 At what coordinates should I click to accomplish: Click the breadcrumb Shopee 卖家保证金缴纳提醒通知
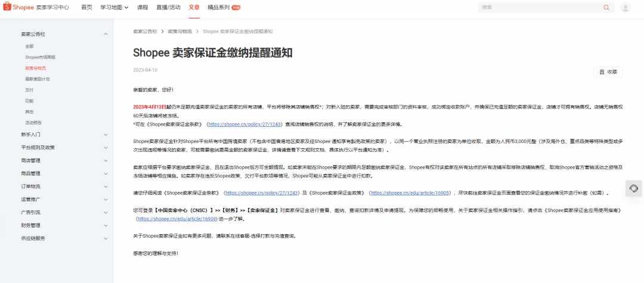238,31
